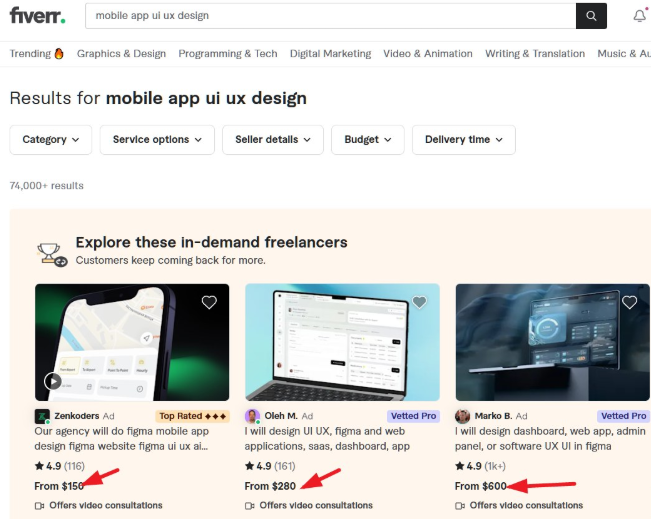Open the Budget filter dropdown

coord(368,140)
